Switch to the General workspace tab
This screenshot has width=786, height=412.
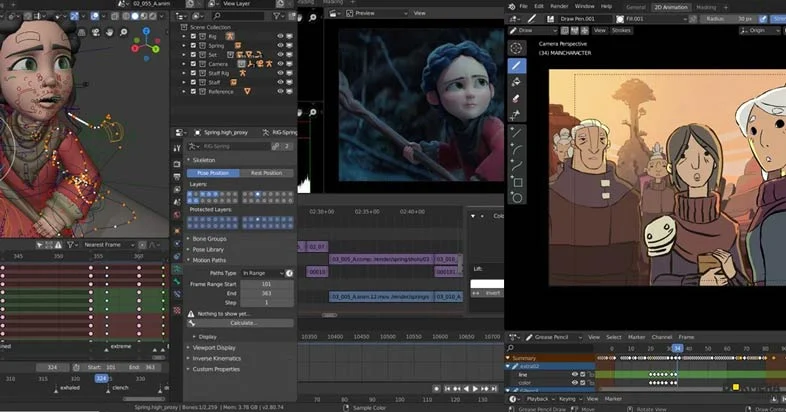tap(636, 7)
